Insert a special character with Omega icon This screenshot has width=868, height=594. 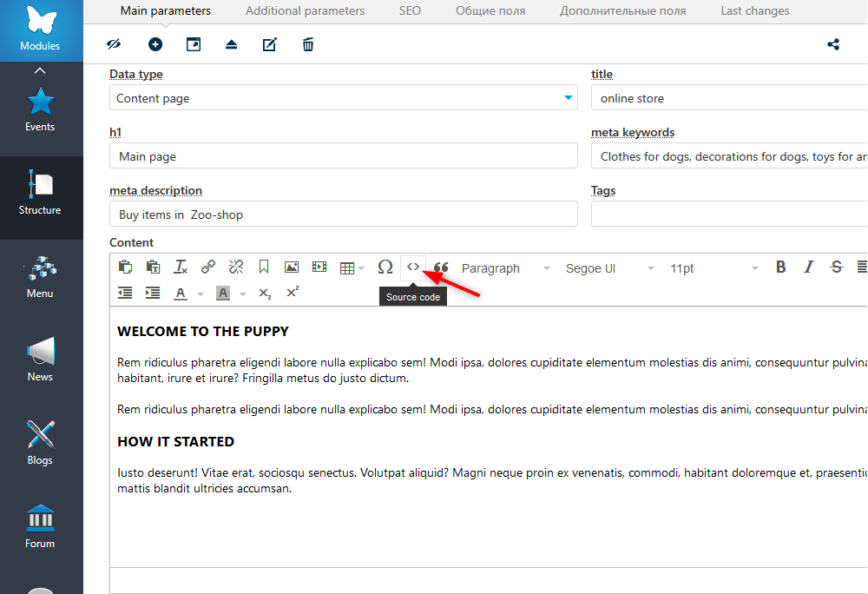385,267
